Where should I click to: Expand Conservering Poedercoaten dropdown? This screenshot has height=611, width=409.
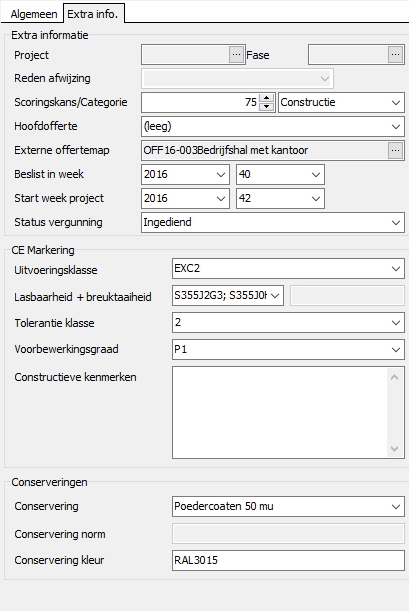point(288,507)
